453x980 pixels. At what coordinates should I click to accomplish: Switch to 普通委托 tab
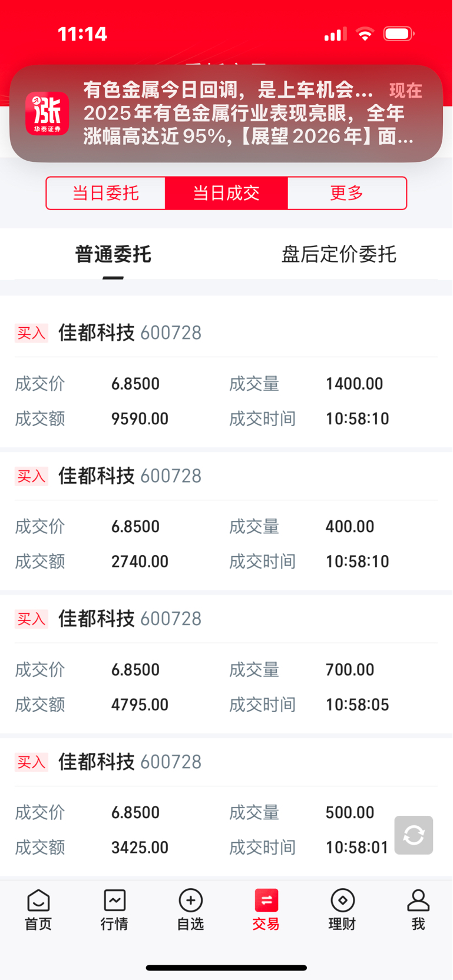pyautogui.click(x=113, y=254)
